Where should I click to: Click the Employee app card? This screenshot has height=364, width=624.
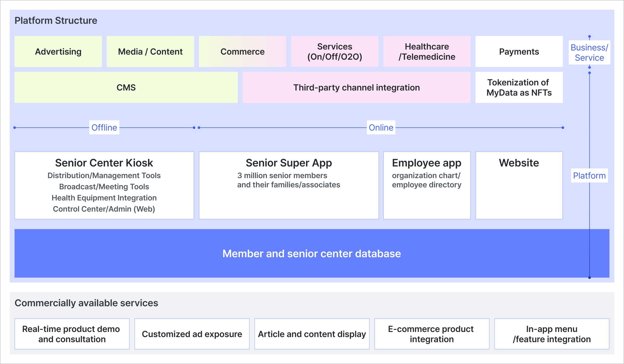[x=427, y=185]
